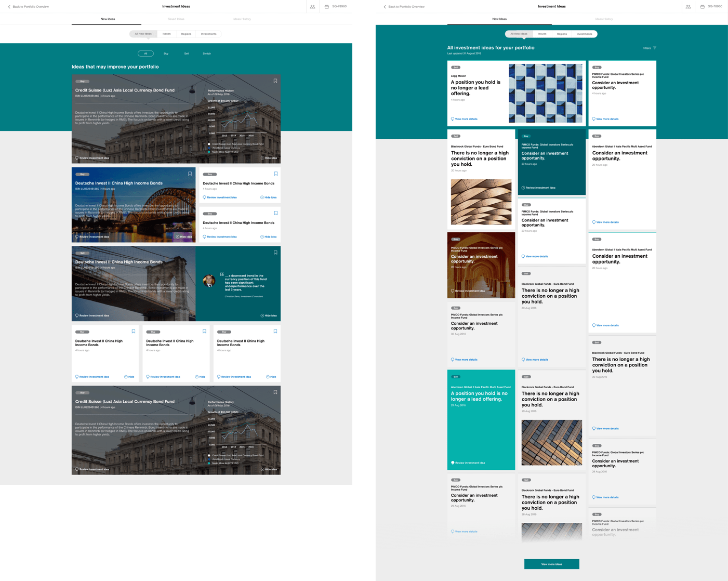
Task: Select Regions segment on right screen
Action: pos(562,34)
